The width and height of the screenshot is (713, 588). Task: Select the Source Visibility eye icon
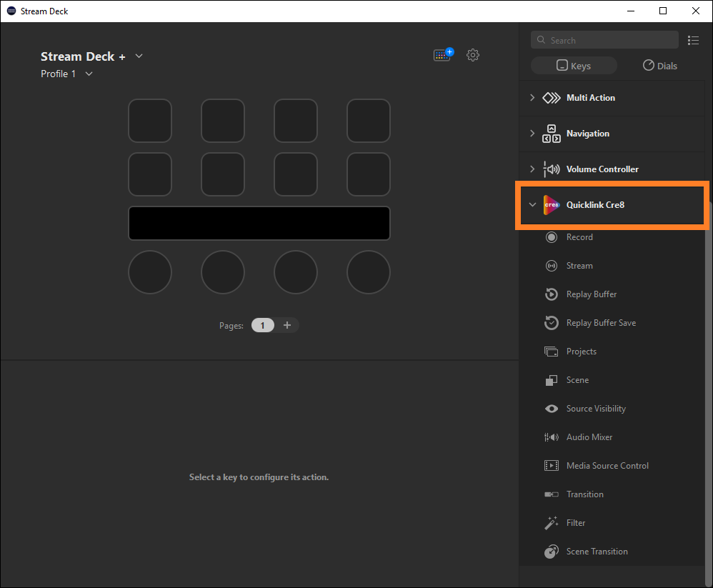pos(551,409)
